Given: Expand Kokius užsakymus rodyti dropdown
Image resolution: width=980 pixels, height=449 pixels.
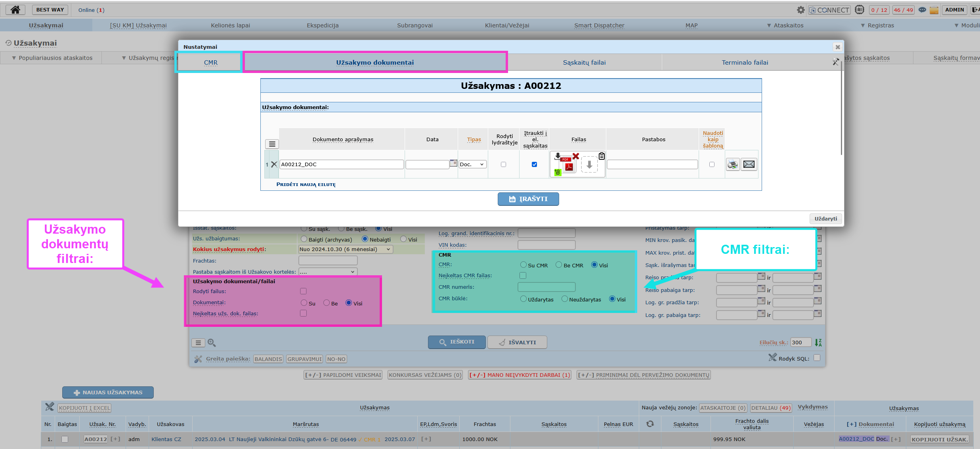Looking at the screenshot, I should (x=346, y=249).
